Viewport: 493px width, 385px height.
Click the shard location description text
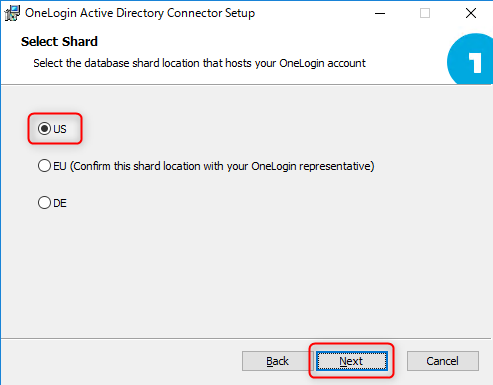pyautogui.click(x=199, y=63)
